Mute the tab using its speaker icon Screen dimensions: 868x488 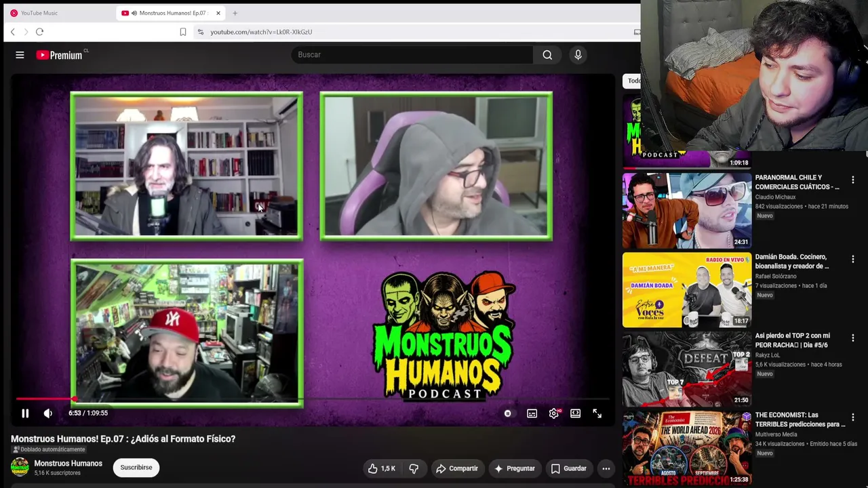pos(134,13)
